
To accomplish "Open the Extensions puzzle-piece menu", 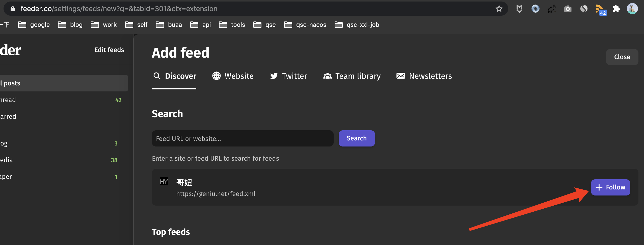I will (616, 9).
